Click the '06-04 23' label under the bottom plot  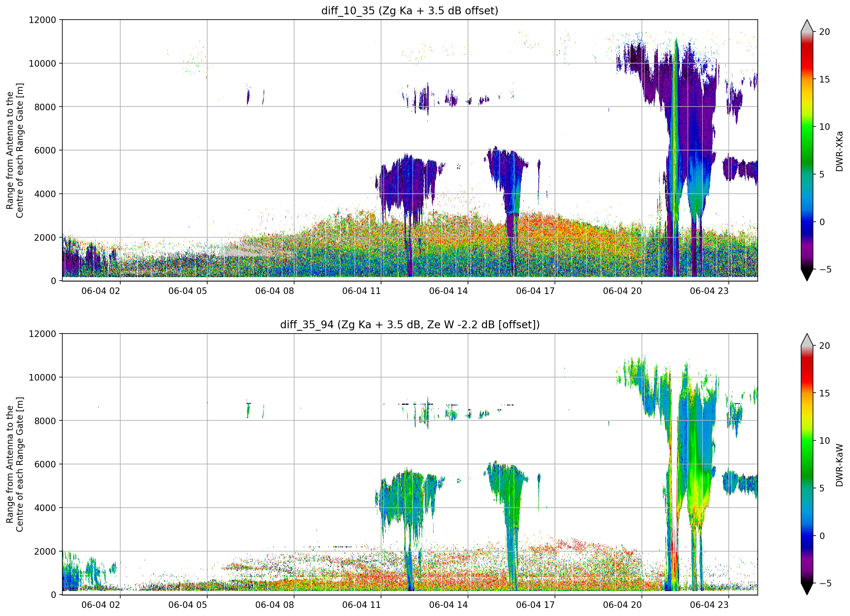[709, 605]
